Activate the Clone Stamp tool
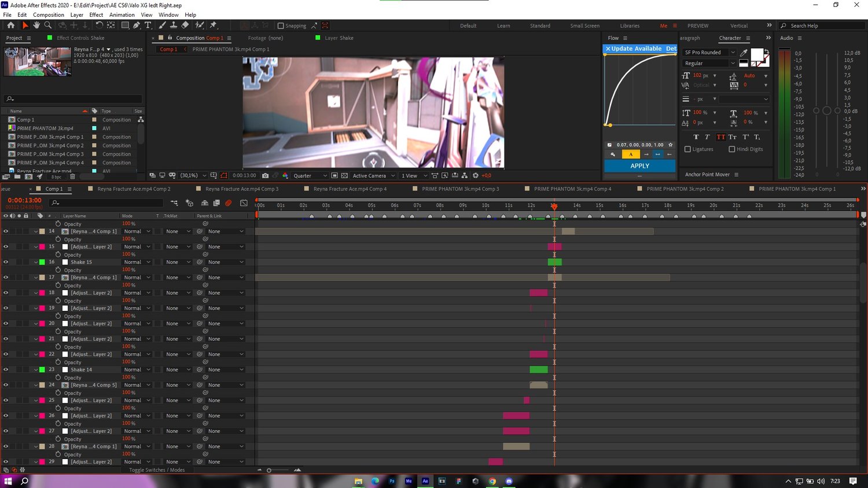The image size is (868, 488). [174, 25]
